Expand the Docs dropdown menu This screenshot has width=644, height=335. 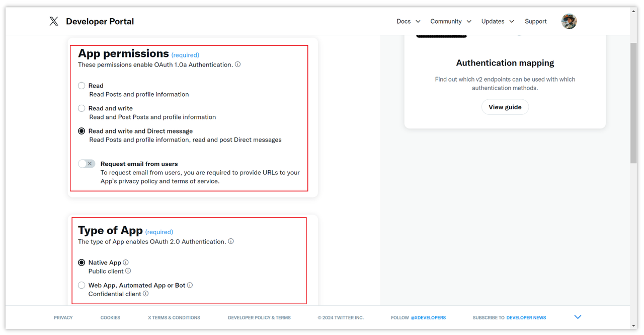point(409,21)
